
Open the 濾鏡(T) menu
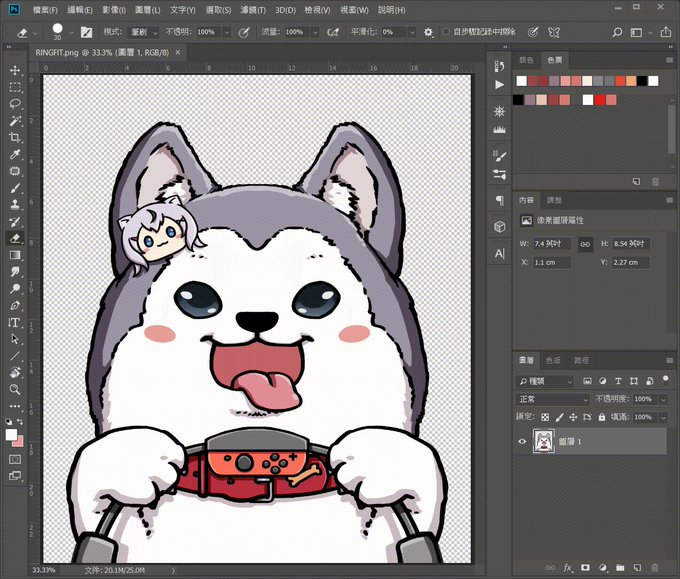coord(253,10)
